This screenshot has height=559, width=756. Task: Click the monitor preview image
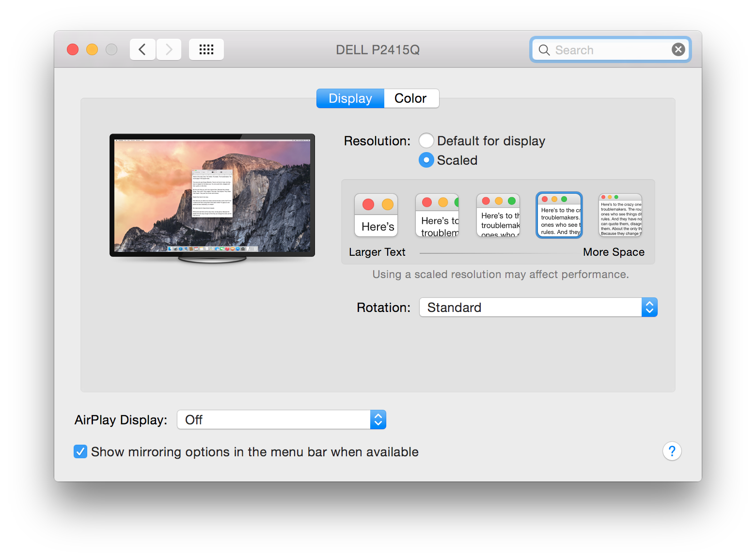(212, 198)
